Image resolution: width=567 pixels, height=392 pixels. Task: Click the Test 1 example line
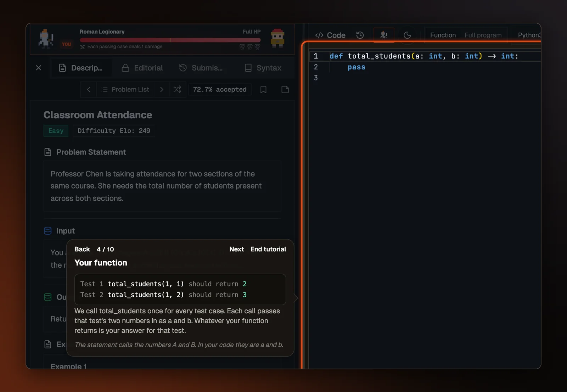coord(163,284)
